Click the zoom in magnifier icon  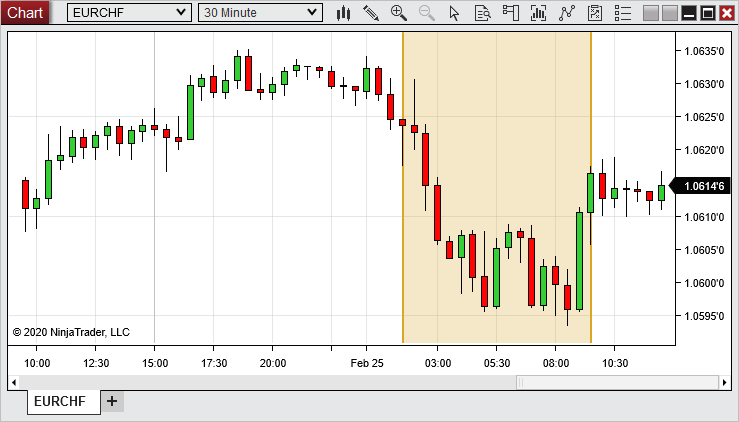click(x=399, y=13)
